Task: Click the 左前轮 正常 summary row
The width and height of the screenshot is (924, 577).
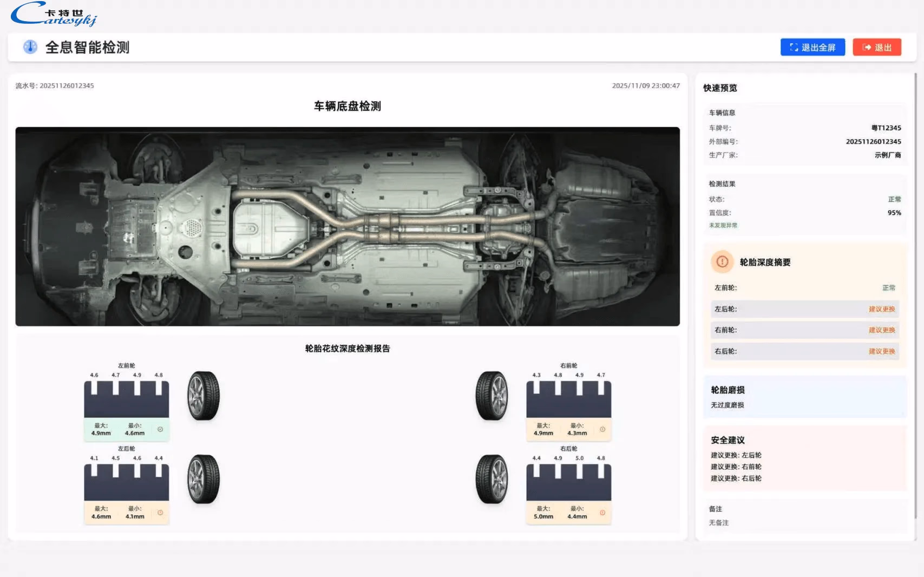Action: point(805,288)
